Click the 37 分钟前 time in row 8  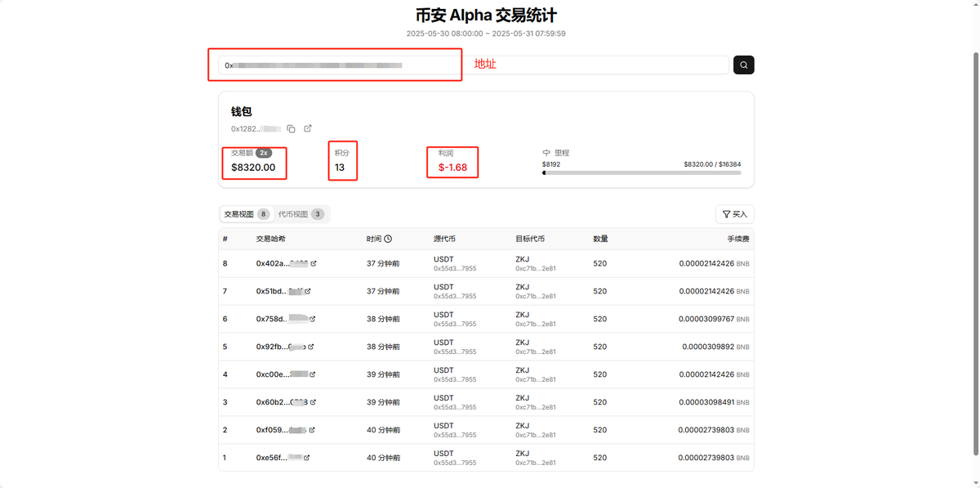383,263
